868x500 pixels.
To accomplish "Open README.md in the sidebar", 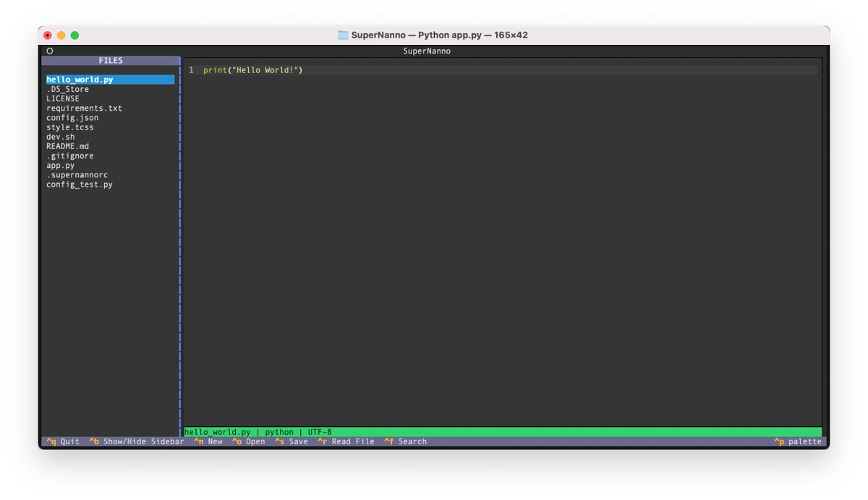I will click(67, 146).
